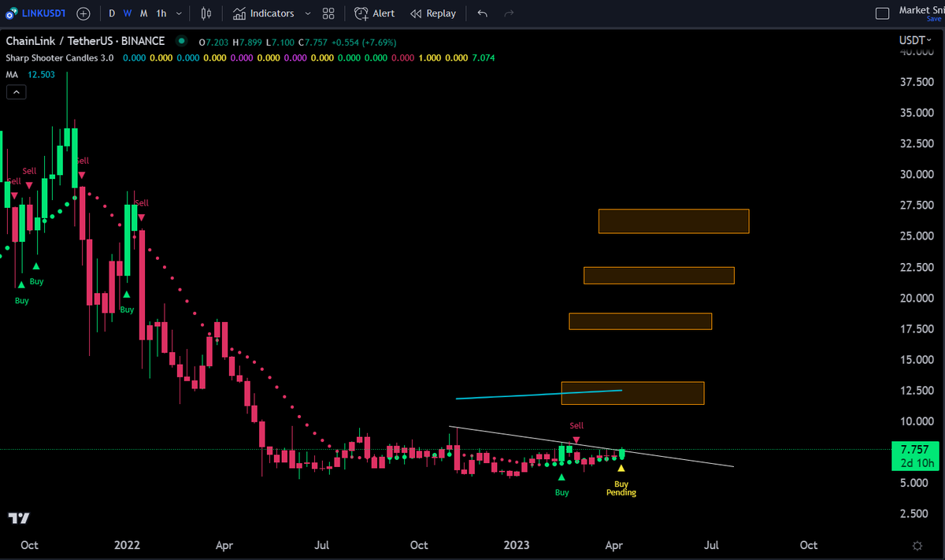Click the 2023 label on time axis
The image size is (945, 560).
(x=517, y=545)
